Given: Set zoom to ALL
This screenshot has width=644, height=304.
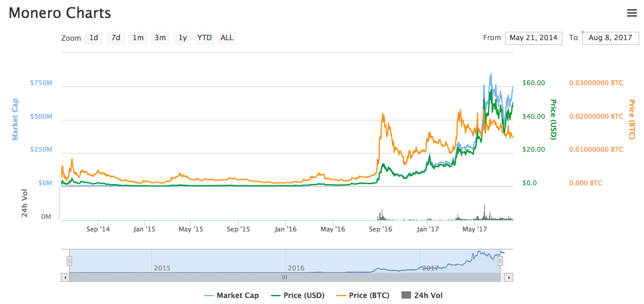Looking at the screenshot, I should click(x=227, y=38).
